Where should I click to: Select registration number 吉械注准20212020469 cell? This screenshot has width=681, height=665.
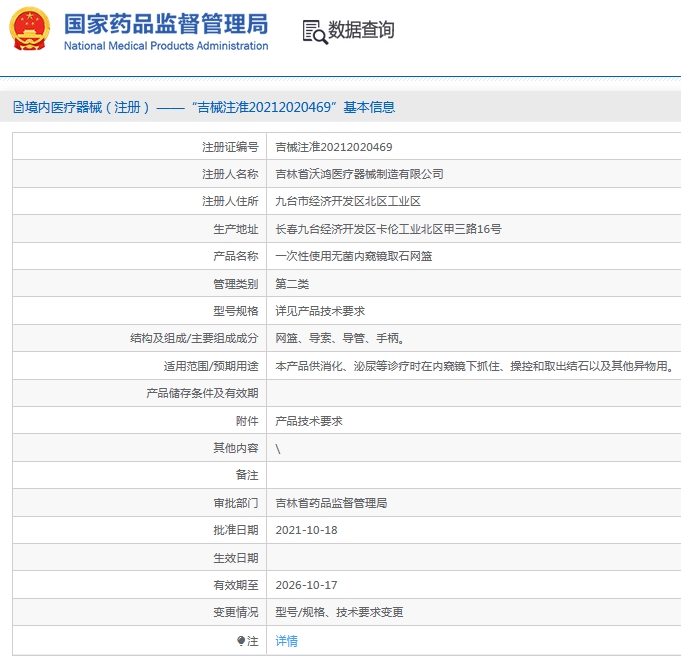point(334,147)
